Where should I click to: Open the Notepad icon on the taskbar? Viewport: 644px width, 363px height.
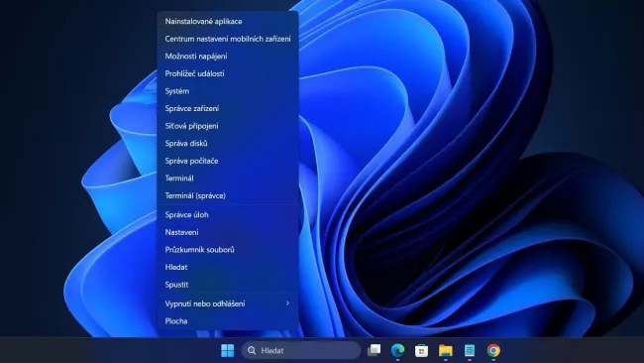(x=470, y=350)
